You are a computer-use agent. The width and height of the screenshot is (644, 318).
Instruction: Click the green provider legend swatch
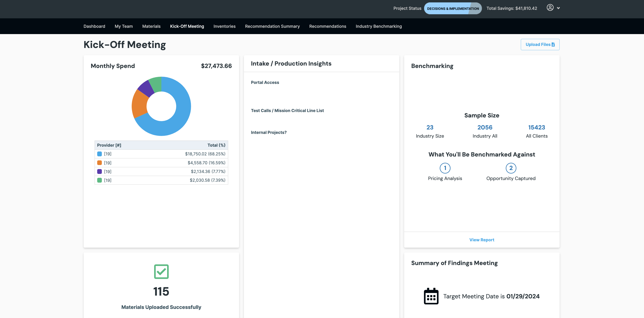coord(99,180)
